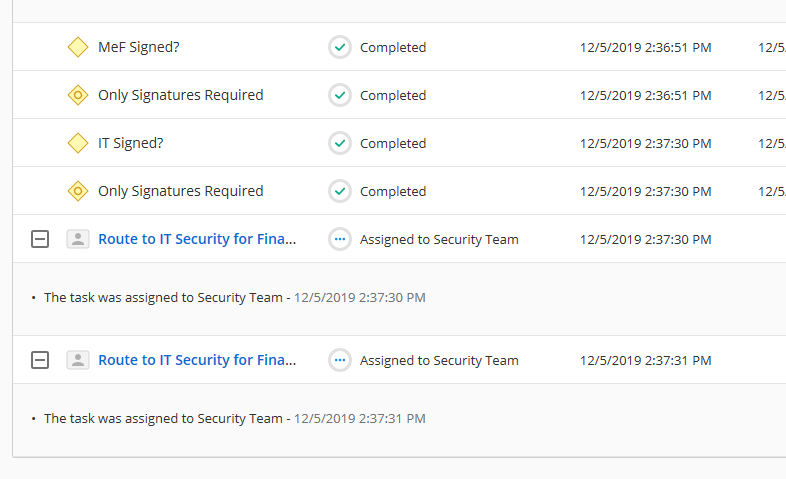Open second Route to IT Security for Fina... link
This screenshot has width=786, height=479.
[197, 360]
